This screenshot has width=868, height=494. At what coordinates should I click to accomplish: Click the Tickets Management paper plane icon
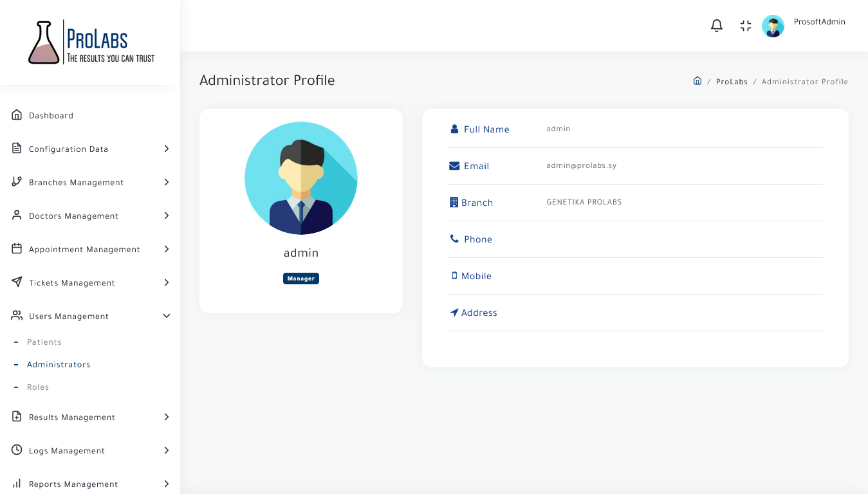(17, 282)
